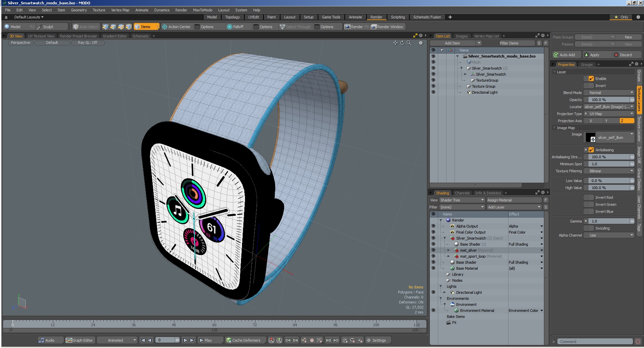Step to next frame

(x=185, y=340)
